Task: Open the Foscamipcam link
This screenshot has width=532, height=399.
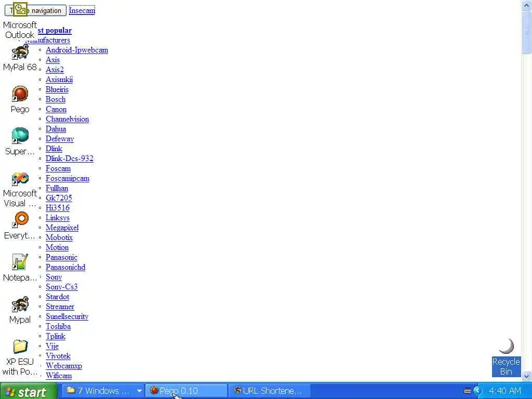Action: point(68,178)
